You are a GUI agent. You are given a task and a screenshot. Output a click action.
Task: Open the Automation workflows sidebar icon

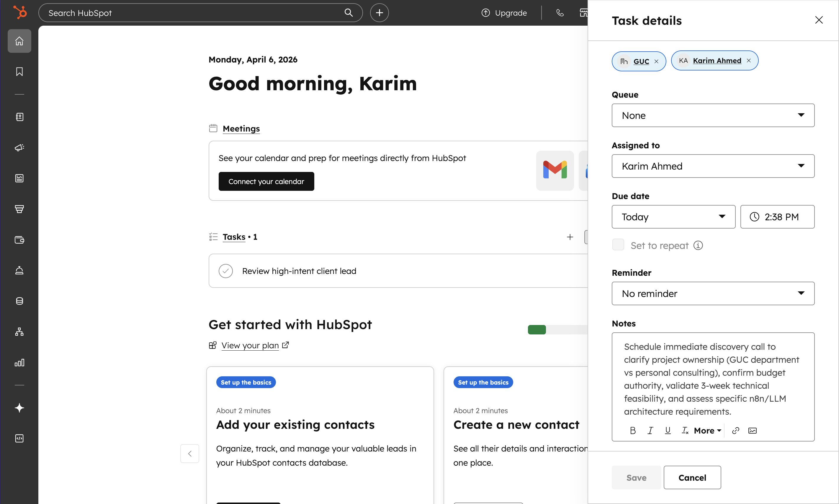(x=19, y=332)
